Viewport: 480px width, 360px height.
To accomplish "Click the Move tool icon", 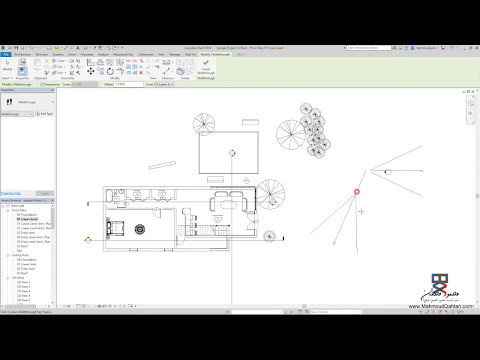I will (x=90, y=71).
